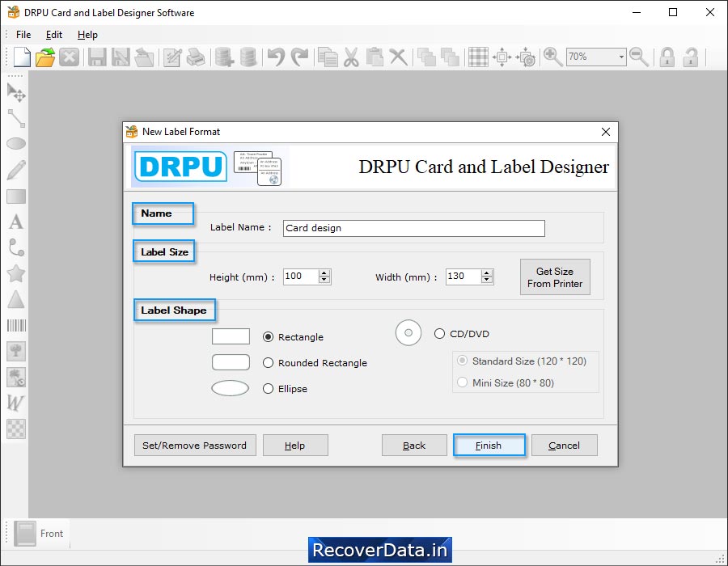Click the Zoom out magnifier icon
The width and height of the screenshot is (728, 566).
point(639,57)
